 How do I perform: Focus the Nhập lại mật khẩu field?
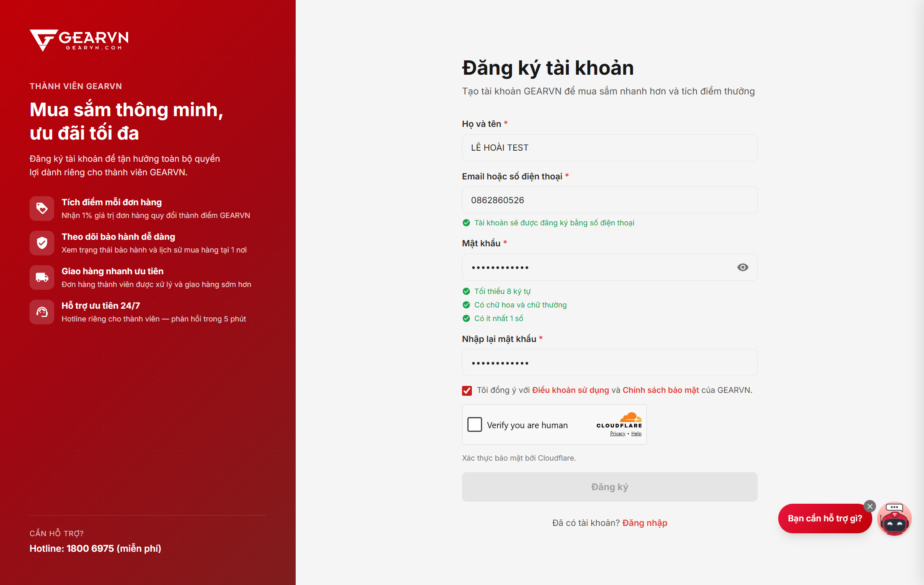[x=610, y=362]
